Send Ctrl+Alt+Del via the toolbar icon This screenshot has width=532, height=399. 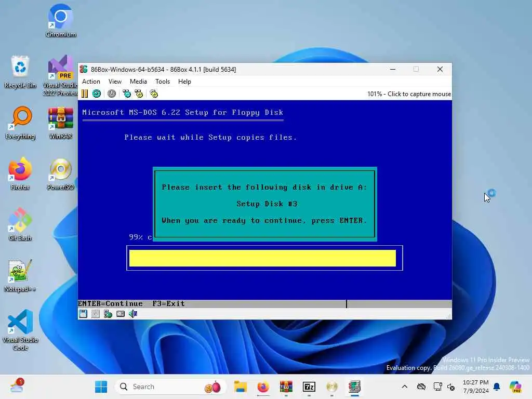(x=127, y=94)
